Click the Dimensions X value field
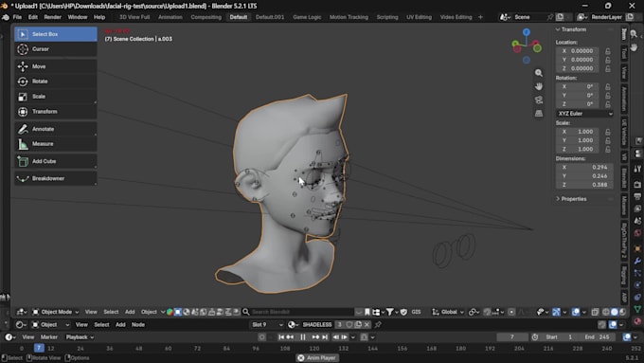 584,168
